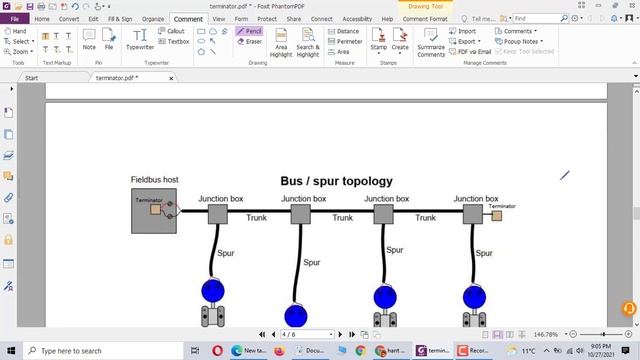Adjust the zoom slider handle
The height and width of the screenshot is (360, 640).
point(603,334)
